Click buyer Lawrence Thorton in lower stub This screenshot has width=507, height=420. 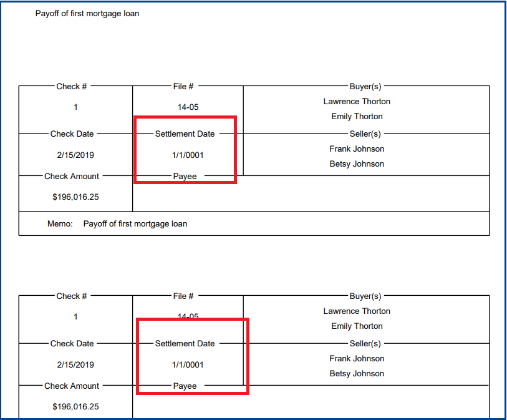coord(357,311)
